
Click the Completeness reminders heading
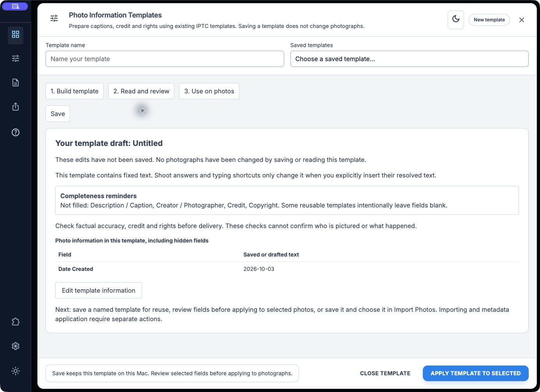[x=99, y=196]
